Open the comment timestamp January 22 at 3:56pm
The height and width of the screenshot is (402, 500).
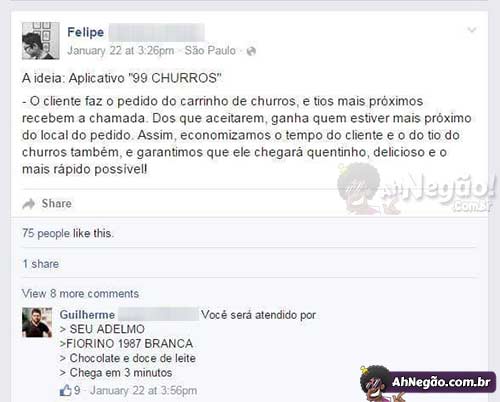point(144,390)
